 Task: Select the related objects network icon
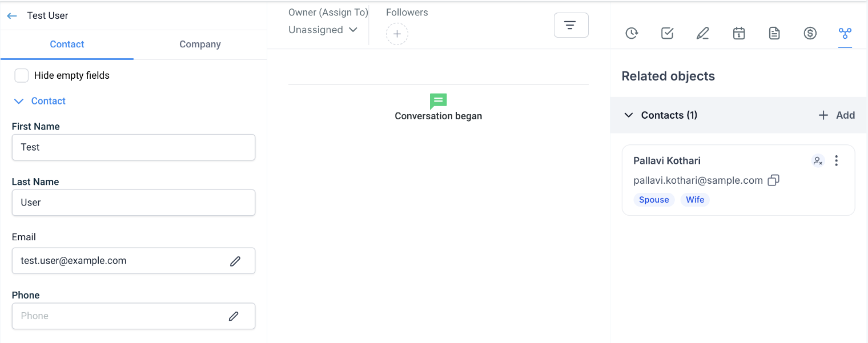pos(845,34)
